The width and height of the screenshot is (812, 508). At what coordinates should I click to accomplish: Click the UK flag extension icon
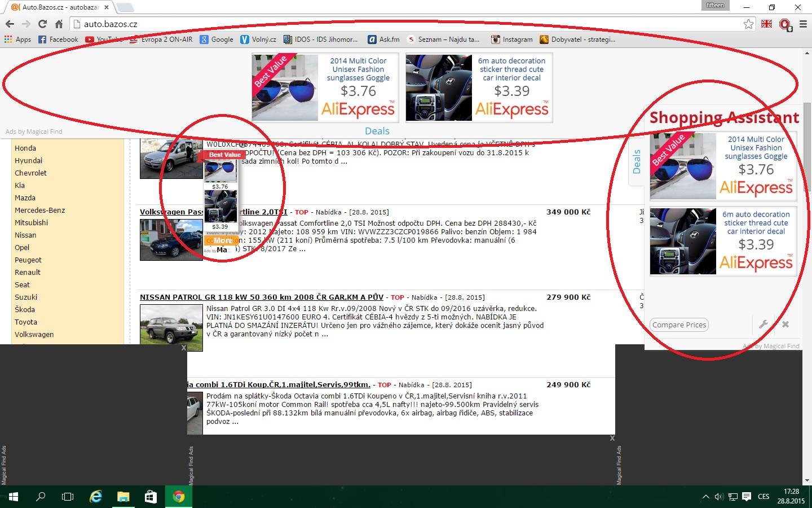pyautogui.click(x=766, y=24)
